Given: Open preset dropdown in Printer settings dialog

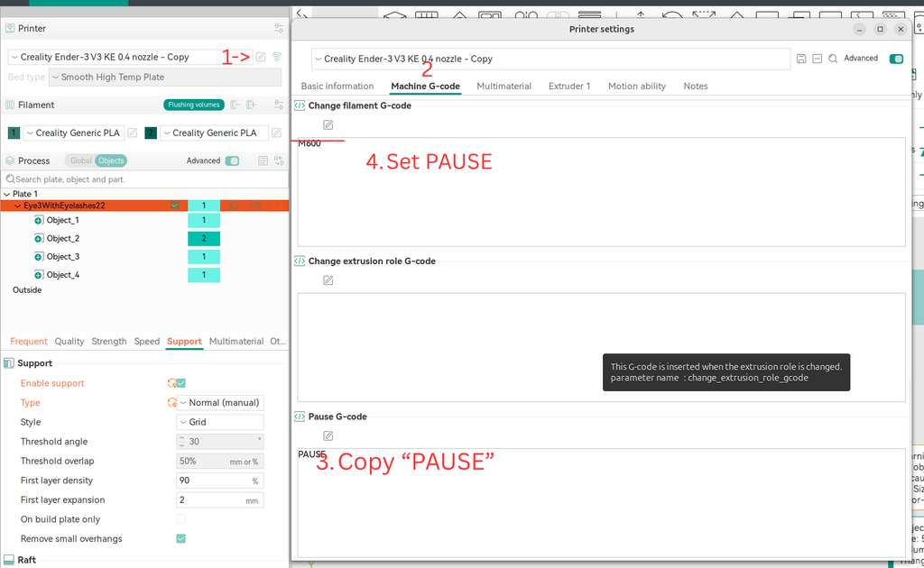Looking at the screenshot, I should [x=550, y=59].
